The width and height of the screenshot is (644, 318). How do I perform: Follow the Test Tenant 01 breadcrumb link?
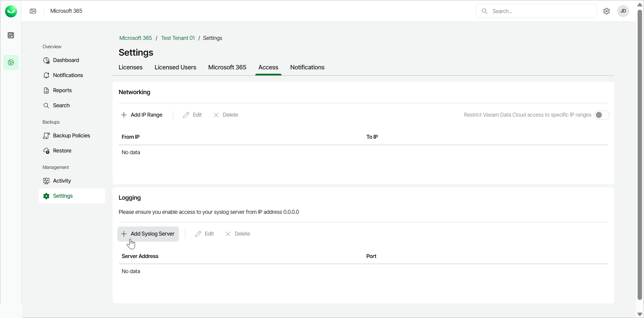pos(178,38)
